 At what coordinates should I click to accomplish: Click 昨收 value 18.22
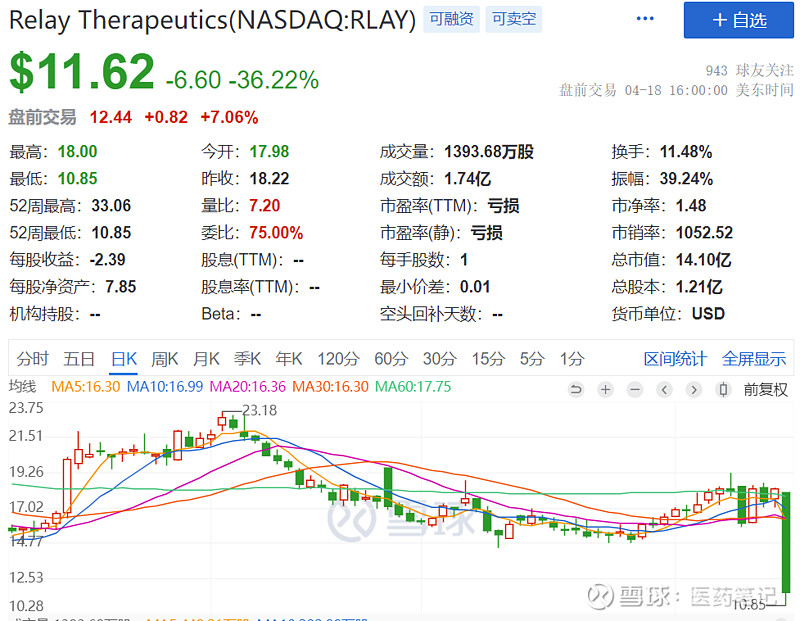point(269,179)
